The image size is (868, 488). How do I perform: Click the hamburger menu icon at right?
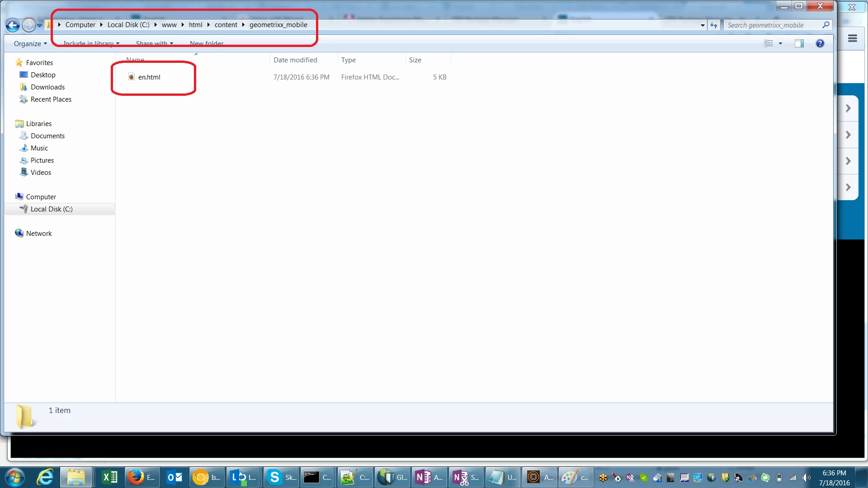(x=852, y=38)
